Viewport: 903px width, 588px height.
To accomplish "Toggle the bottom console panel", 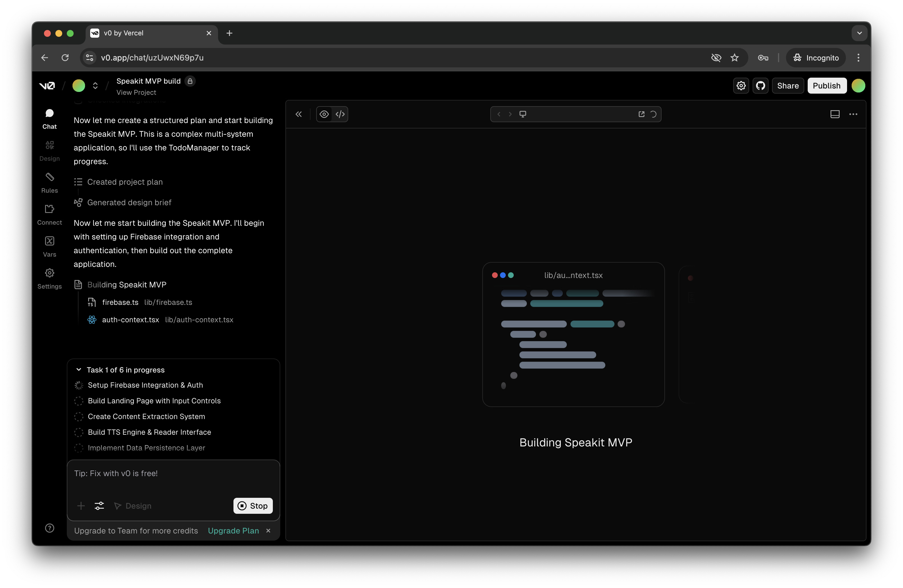I will [x=835, y=114].
